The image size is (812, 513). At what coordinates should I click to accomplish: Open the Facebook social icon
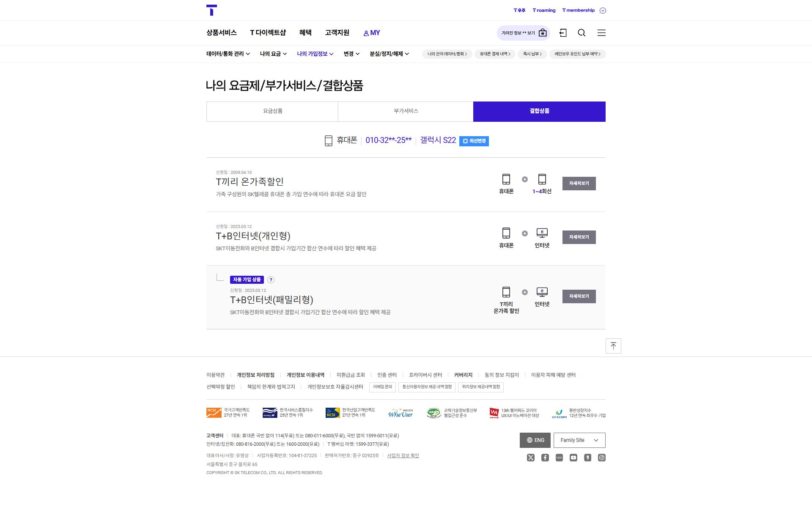pos(545,458)
